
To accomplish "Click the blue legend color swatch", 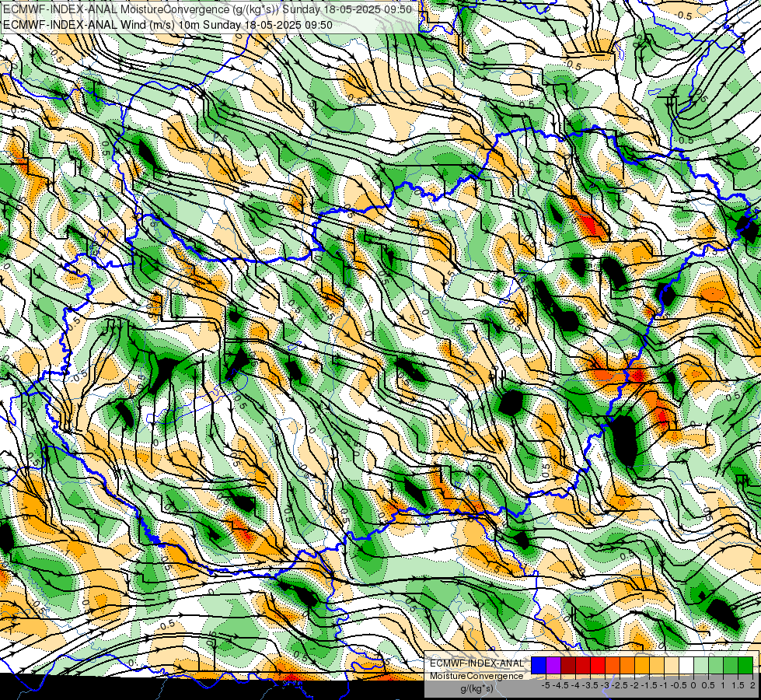I will click(539, 666).
